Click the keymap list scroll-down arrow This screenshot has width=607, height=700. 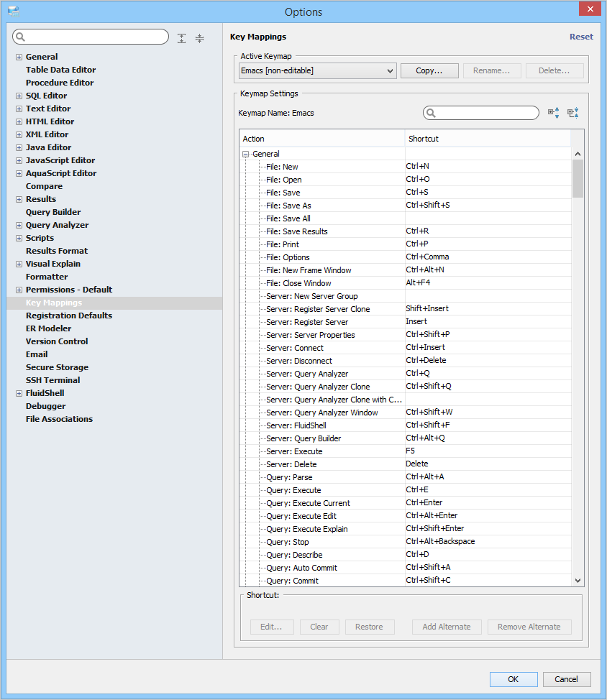578,581
